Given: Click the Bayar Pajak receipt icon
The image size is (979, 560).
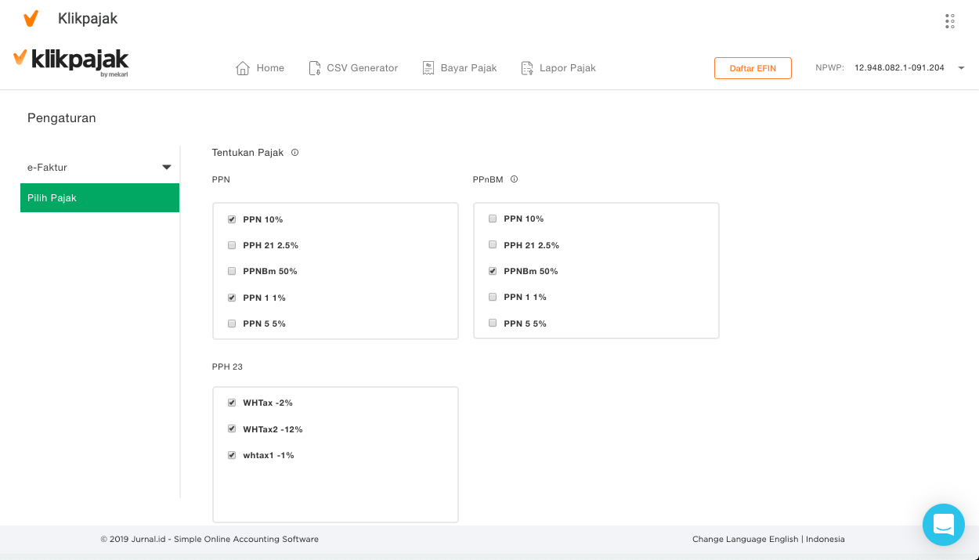Looking at the screenshot, I should click(x=428, y=68).
